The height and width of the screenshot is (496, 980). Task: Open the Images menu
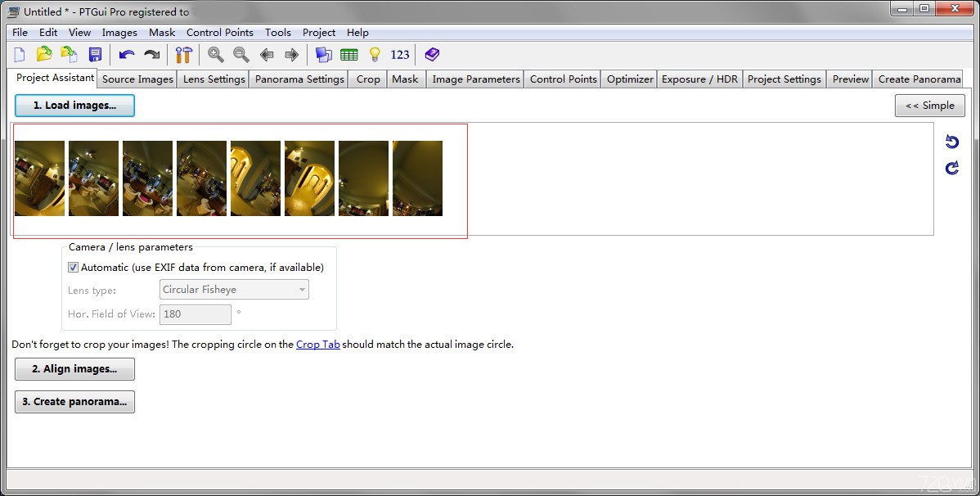(119, 33)
